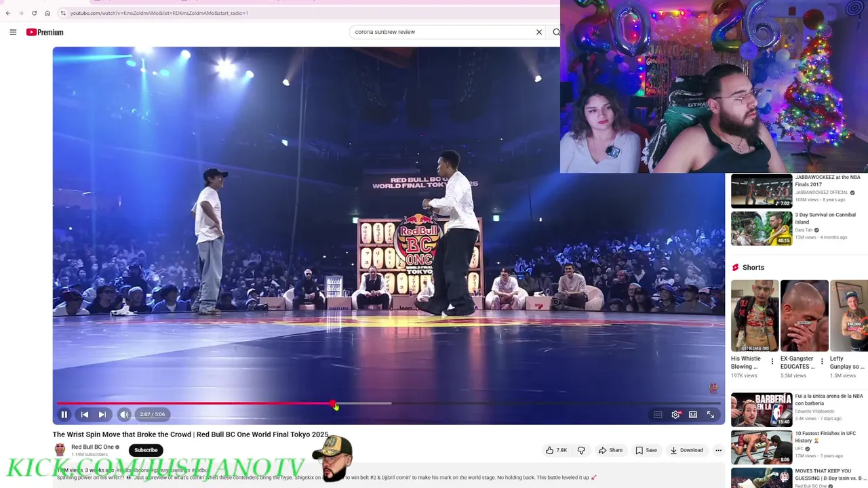868x488 pixels.
Task: Mute the video volume
Action: pyautogui.click(x=124, y=414)
